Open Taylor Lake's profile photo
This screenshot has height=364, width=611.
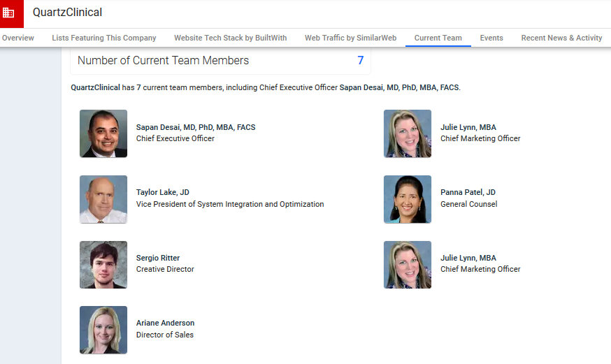pyautogui.click(x=103, y=199)
